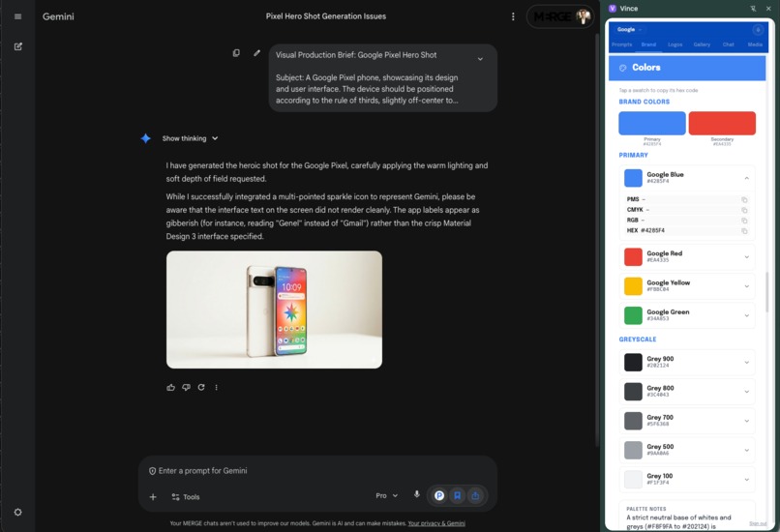The width and height of the screenshot is (780, 532).
Task: Expand the Google Yellow color row
Action: click(746, 286)
